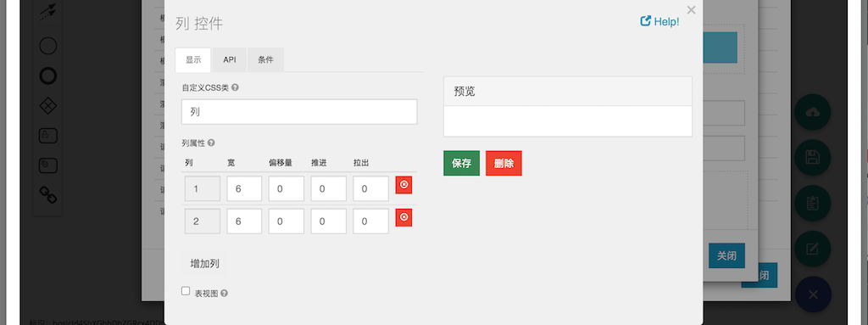
Task: Click the edit pencil floating button
Action: click(x=813, y=249)
